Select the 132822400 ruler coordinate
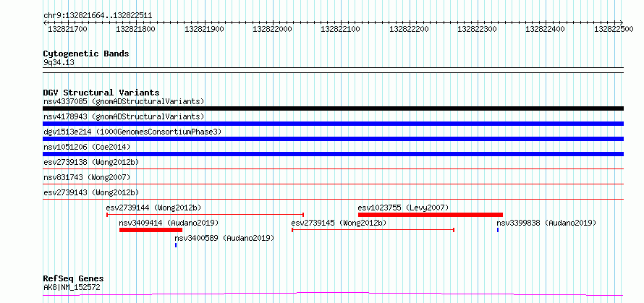Screen dimensions: 644x303 pos(545,29)
